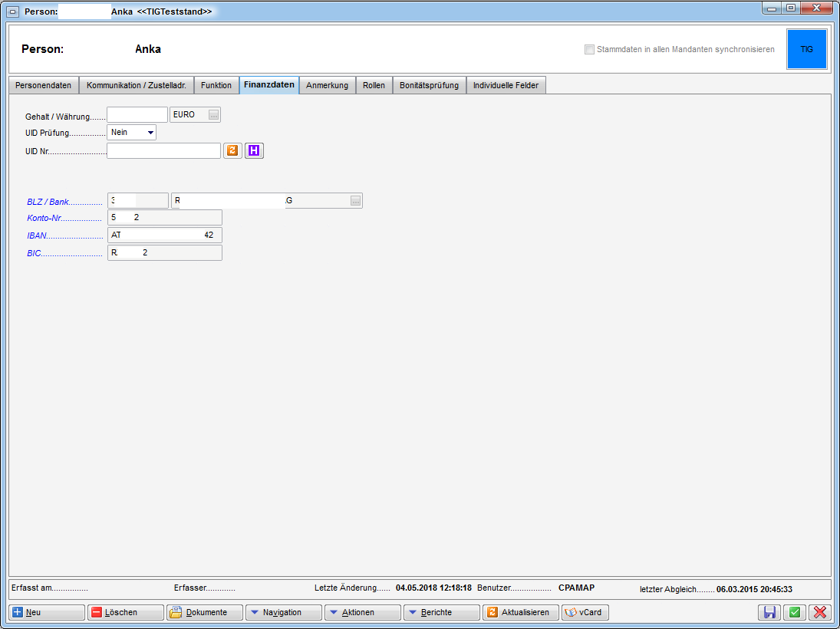Image resolution: width=840 pixels, height=629 pixels.
Task: Click the red X cancel icon in bottom bar
Action: point(821,612)
